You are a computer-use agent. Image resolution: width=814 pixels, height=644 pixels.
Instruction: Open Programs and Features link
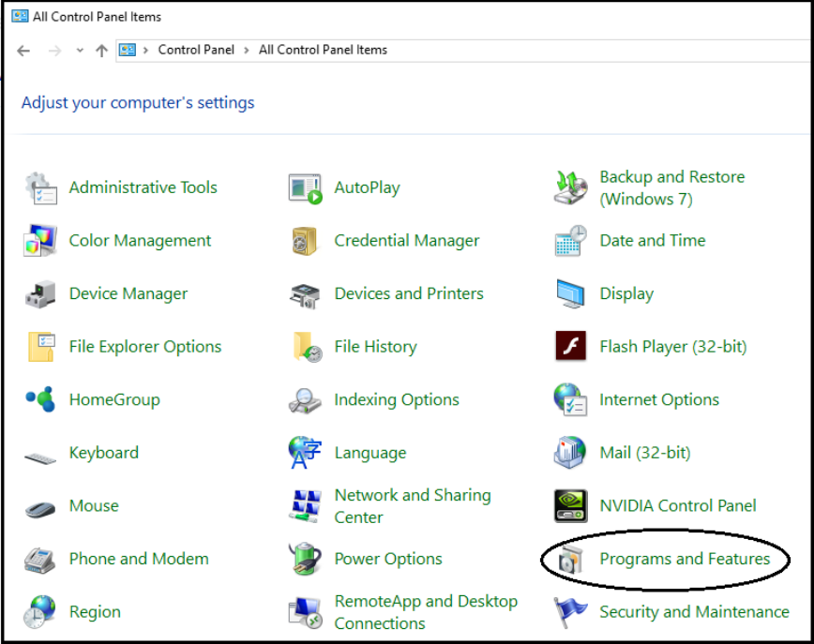[x=685, y=559]
